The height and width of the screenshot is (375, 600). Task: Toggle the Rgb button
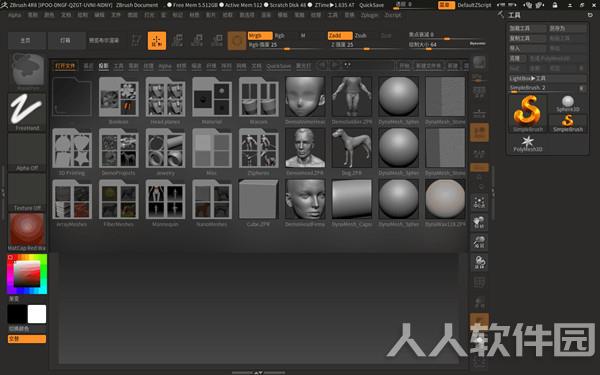coord(280,36)
